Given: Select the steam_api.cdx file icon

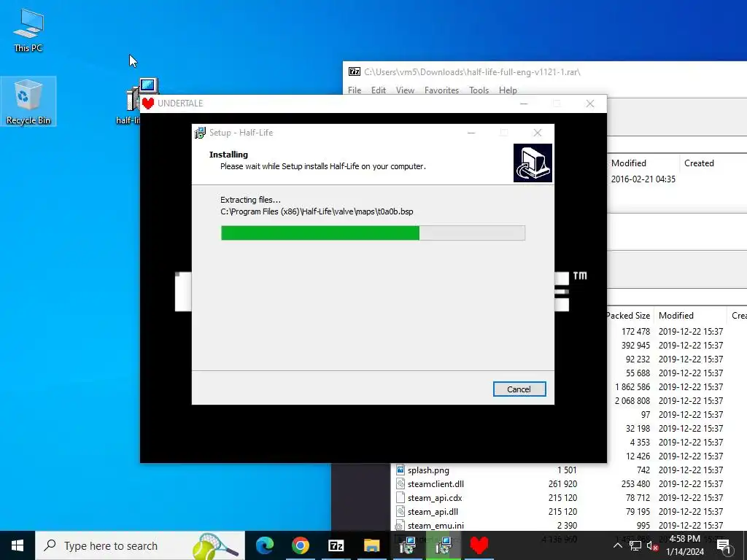Looking at the screenshot, I should click(400, 497).
